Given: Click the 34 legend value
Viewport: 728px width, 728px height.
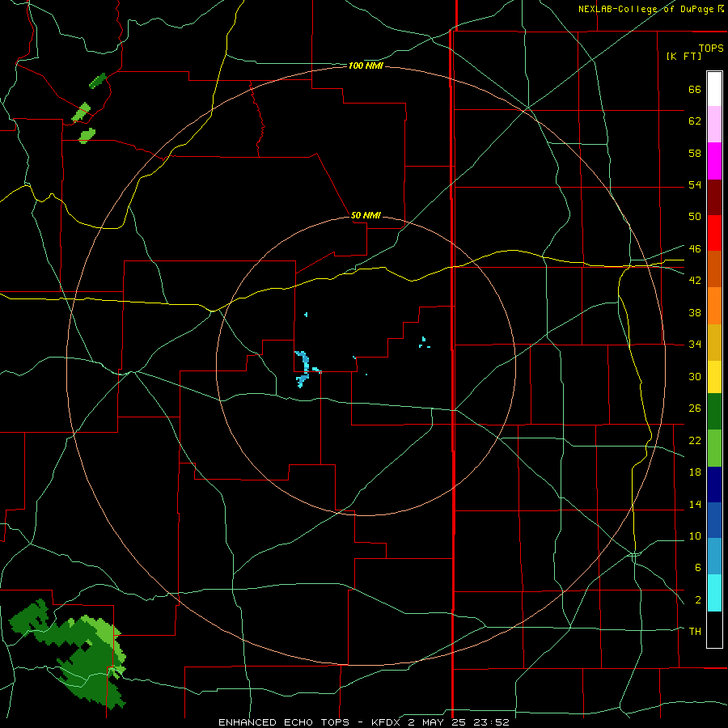Looking at the screenshot, I should pos(695,345).
